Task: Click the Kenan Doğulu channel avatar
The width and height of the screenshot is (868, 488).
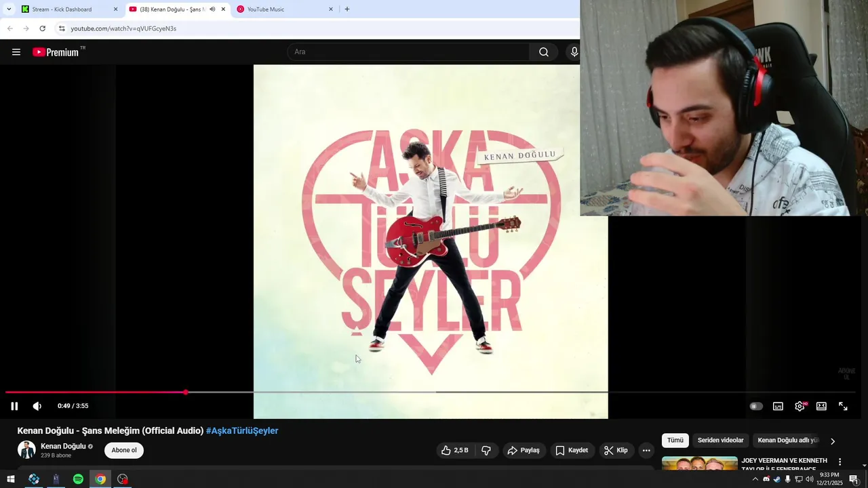Action: pos(26,450)
